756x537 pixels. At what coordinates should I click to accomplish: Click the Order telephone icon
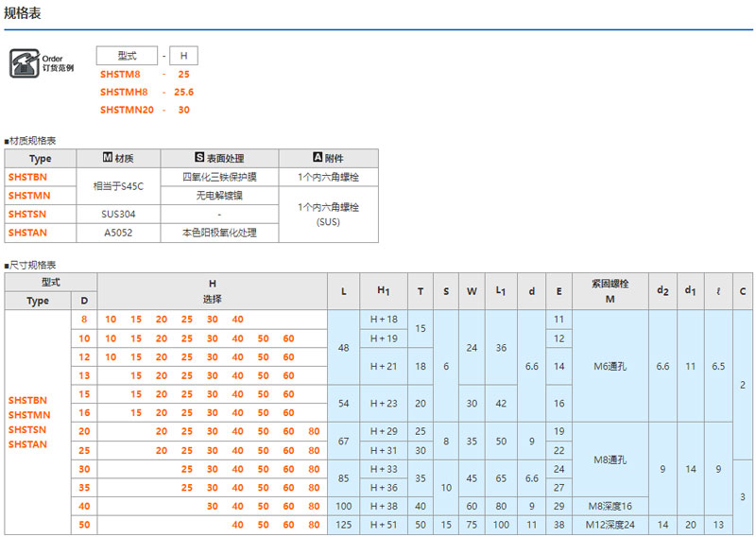point(22,63)
